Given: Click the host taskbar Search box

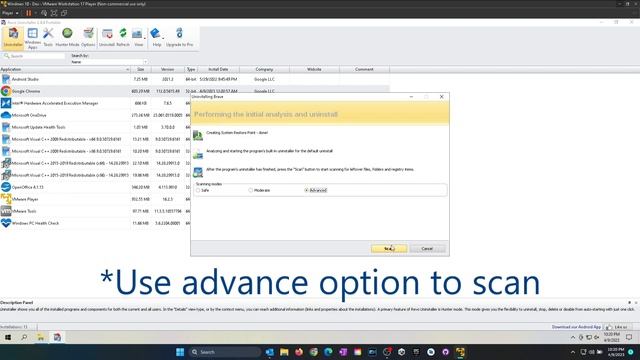Looking at the screenshot, I should click(x=225, y=352).
